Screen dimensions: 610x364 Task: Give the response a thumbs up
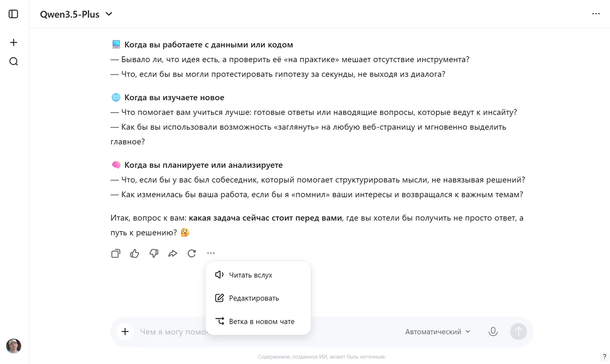tap(134, 253)
